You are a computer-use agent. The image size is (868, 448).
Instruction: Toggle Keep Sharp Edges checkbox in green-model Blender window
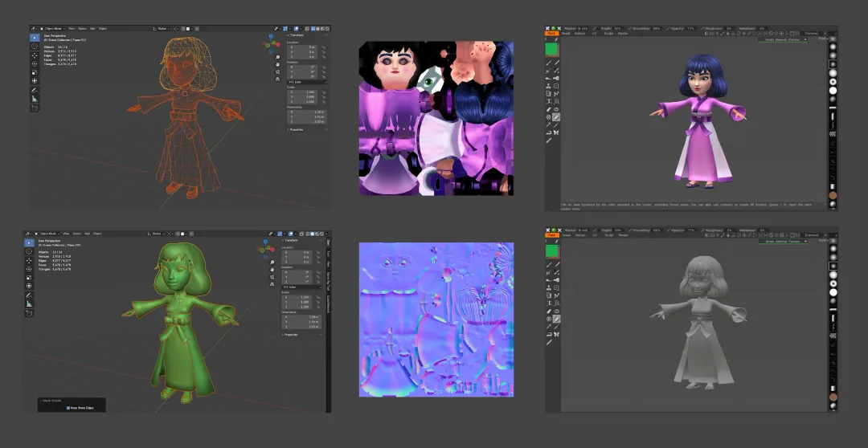[68, 408]
